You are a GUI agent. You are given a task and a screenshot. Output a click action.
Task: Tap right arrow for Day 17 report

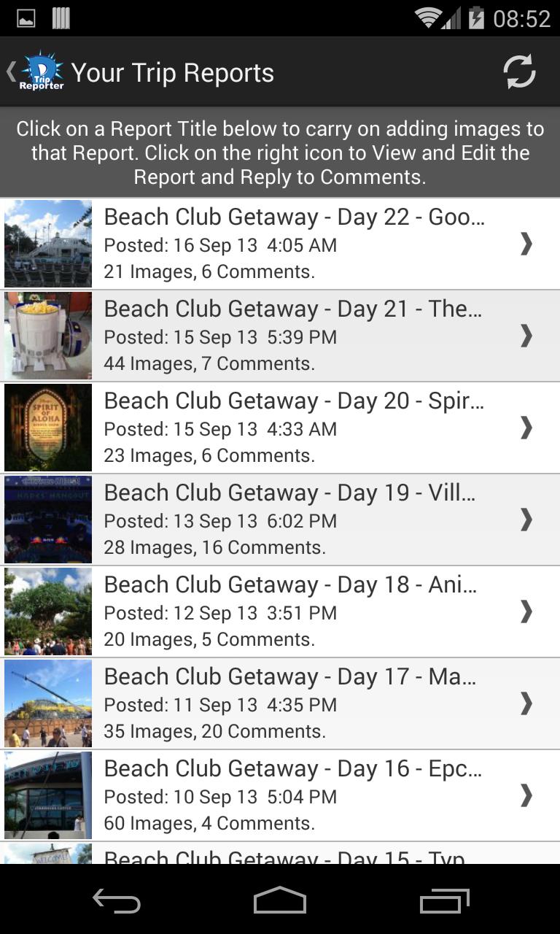click(526, 703)
